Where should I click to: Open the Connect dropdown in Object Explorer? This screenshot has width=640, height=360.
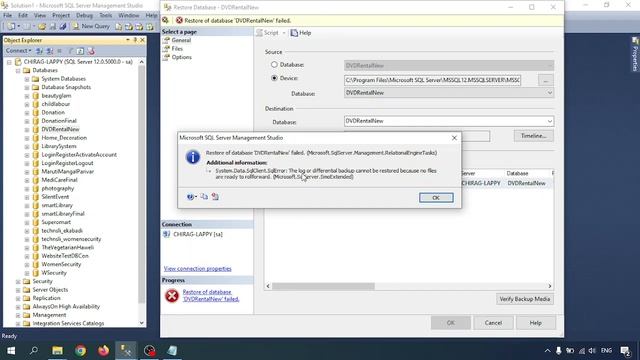(18, 51)
